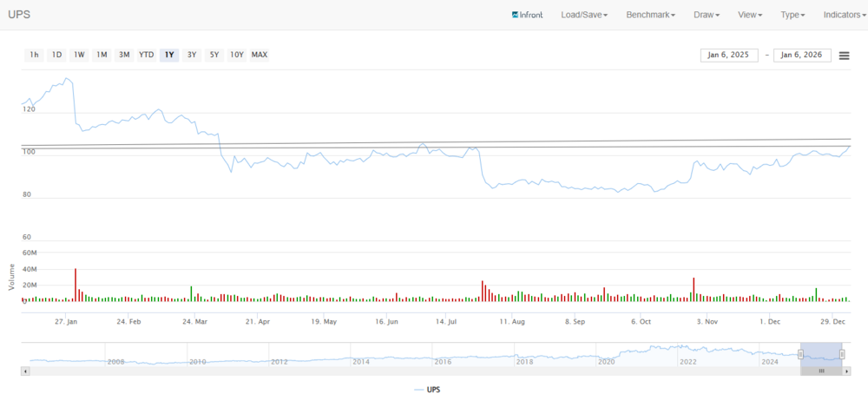
Task: Click the navigator scrollbar thumb
Action: 821,371
